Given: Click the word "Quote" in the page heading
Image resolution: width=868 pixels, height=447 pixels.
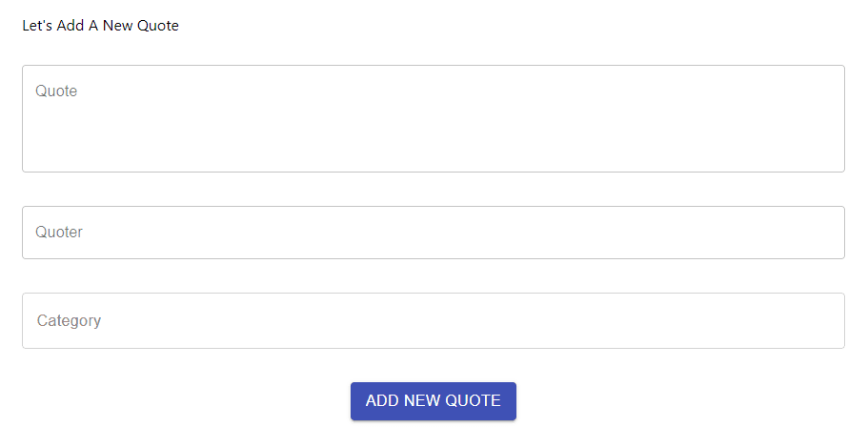Looking at the screenshot, I should (158, 26).
